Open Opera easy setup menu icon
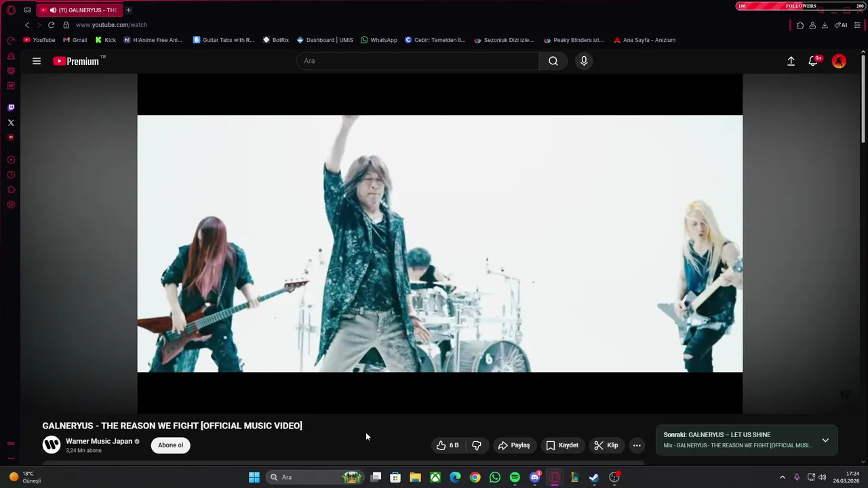This screenshot has width=868, height=488. coord(857,25)
